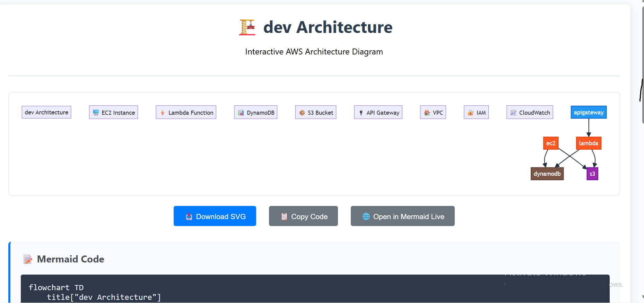Image resolution: width=644 pixels, height=303 pixels.
Task: Click the computer icon in EC2 Instance
Action: [x=96, y=113]
